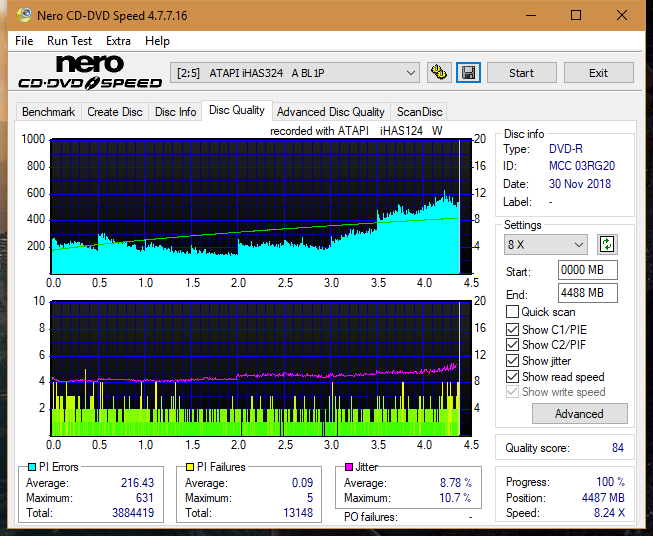Click the disc date 30 Nov 2018
Image resolution: width=653 pixels, height=536 pixels.
click(580, 184)
